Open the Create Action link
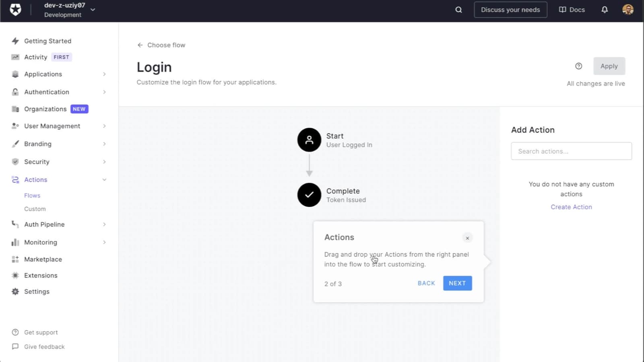This screenshot has height=362, width=644. pyautogui.click(x=571, y=207)
